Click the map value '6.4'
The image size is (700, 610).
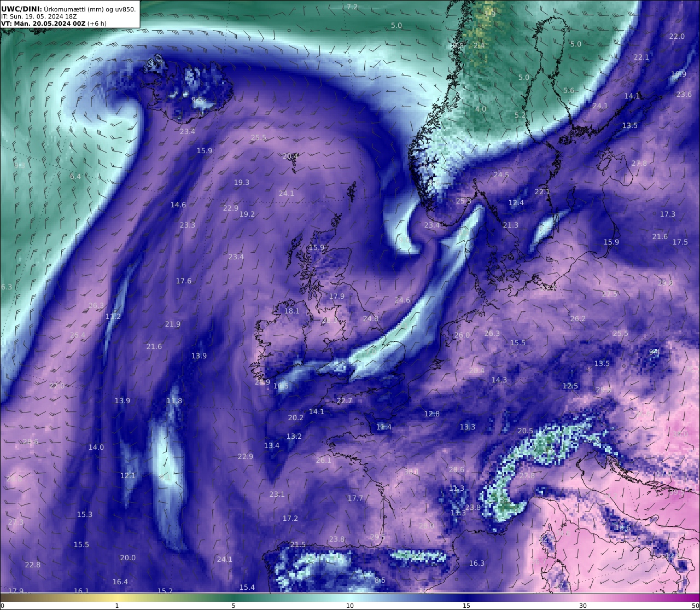coord(75,177)
